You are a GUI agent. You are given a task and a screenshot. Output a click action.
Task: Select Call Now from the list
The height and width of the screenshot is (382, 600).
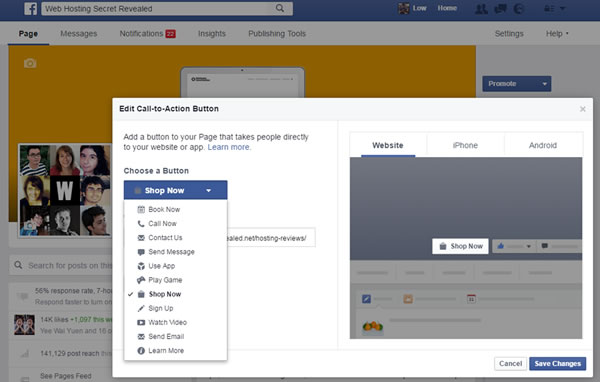(x=176, y=224)
